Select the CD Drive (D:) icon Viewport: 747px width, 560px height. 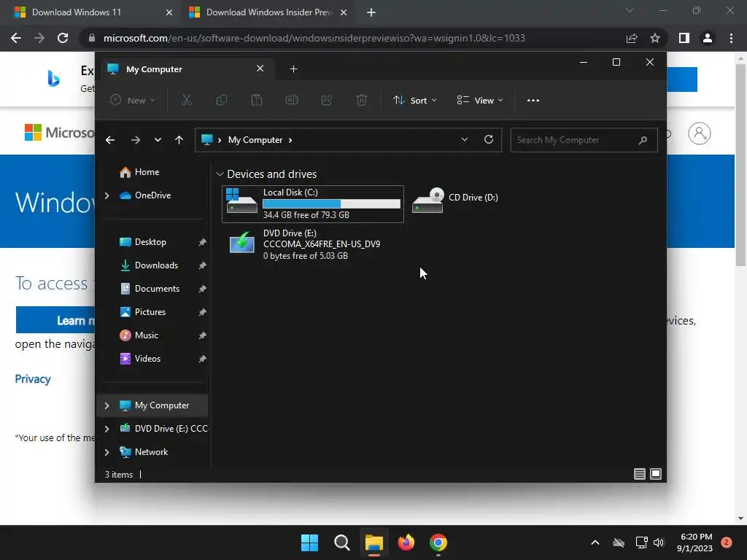point(427,200)
